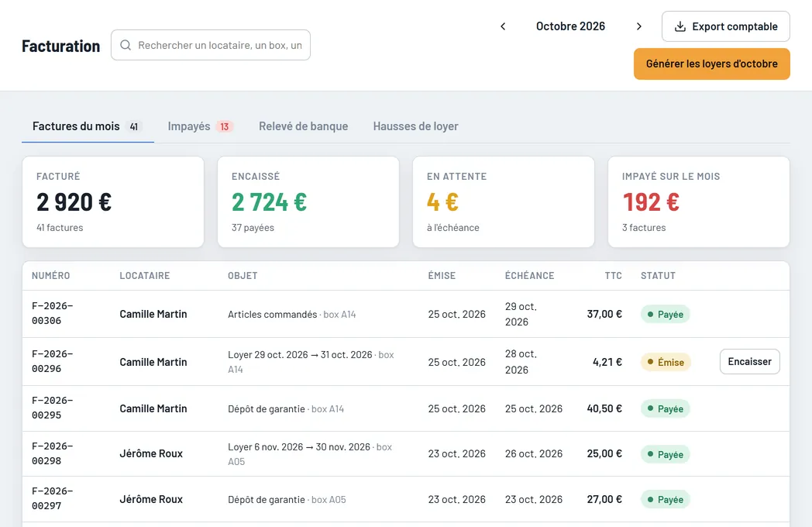812x527 pixels.
Task: Open the Octobre 2026 month label
Action: pos(570,26)
